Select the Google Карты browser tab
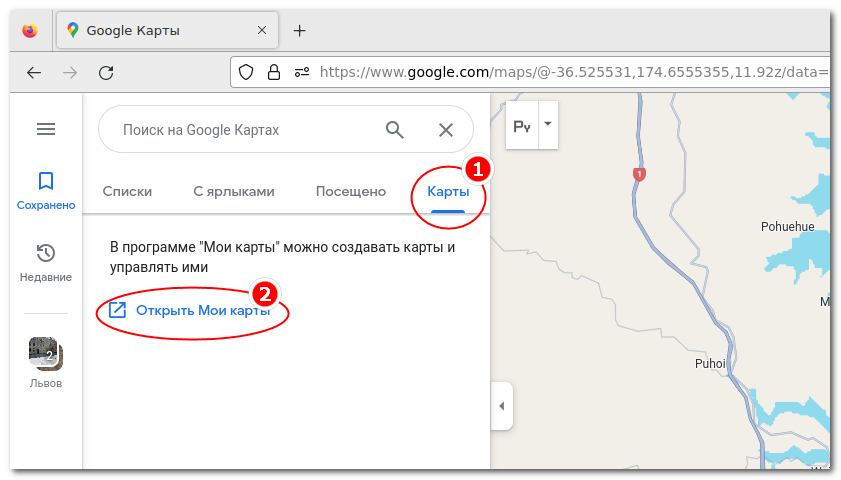This screenshot has width=841, height=480. tap(167, 30)
